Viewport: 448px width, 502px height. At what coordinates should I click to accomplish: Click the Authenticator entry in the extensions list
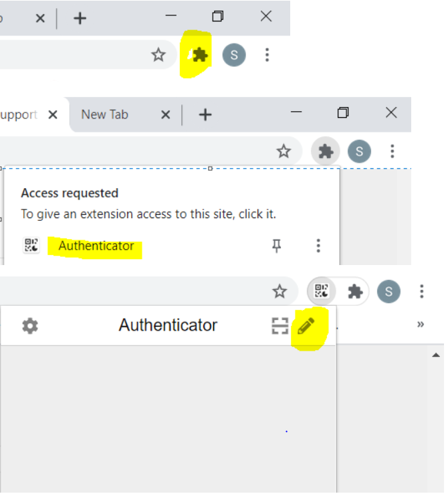tap(96, 246)
